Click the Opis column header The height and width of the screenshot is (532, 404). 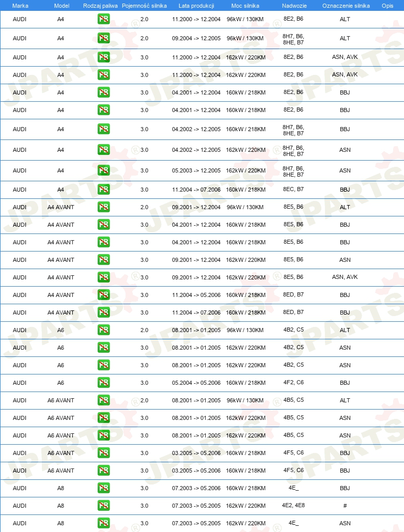[387, 6]
